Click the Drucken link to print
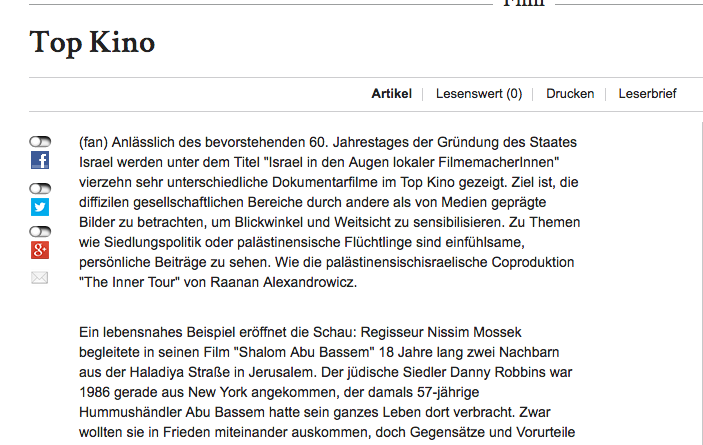This screenshot has width=703, height=445. click(570, 94)
